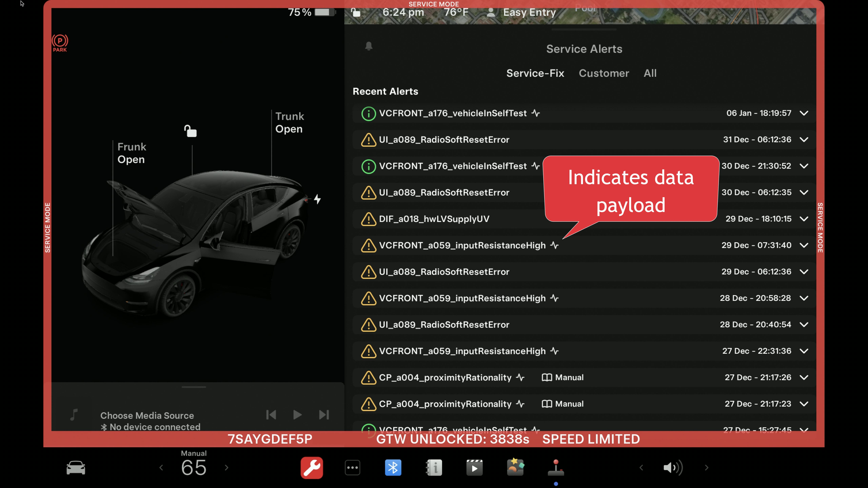This screenshot has width=868, height=488.
Task: Open the Owner's Manual notebook icon
Action: click(x=434, y=467)
